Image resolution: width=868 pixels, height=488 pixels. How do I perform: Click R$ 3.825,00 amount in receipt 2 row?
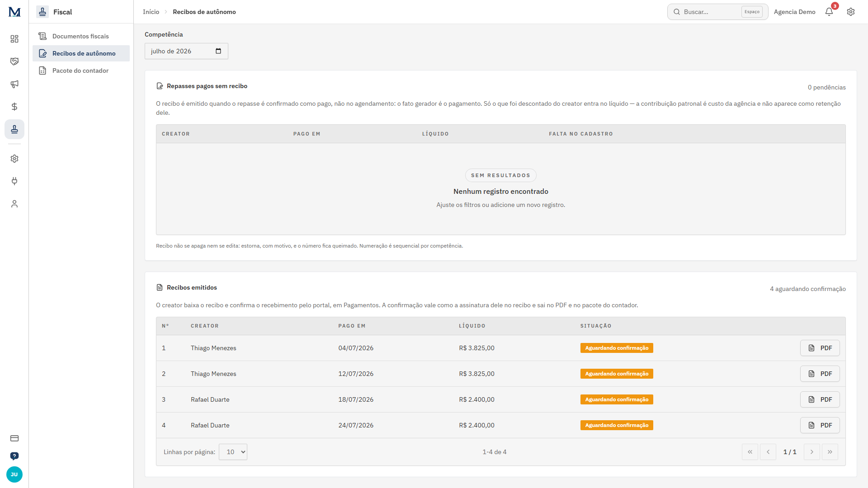pos(476,374)
